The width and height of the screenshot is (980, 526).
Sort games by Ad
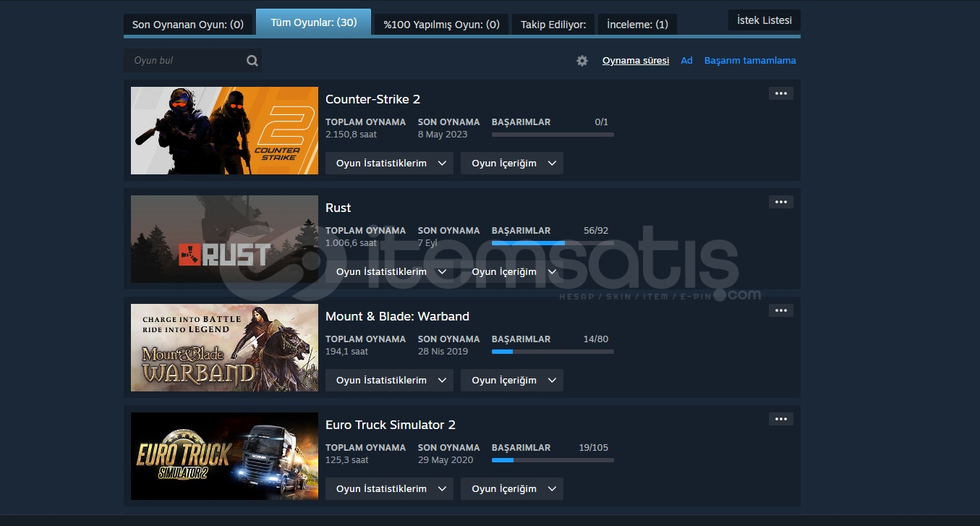pos(687,61)
